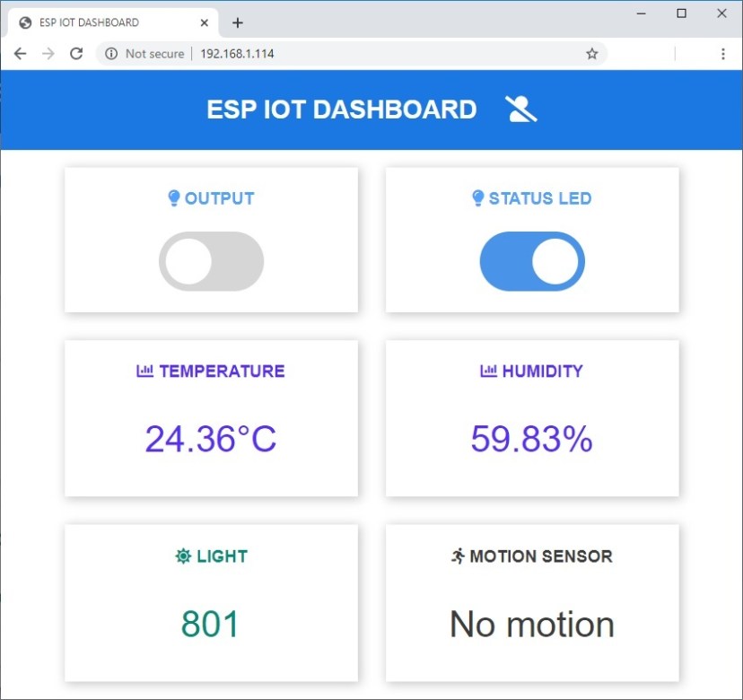The image size is (743, 700).
Task: Click the back navigation arrow
Action: coord(20,53)
